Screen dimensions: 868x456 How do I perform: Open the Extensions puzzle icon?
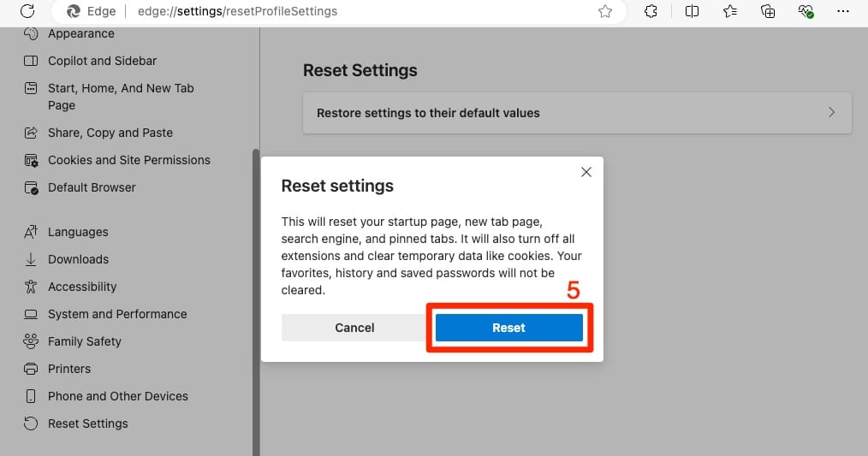tap(651, 11)
